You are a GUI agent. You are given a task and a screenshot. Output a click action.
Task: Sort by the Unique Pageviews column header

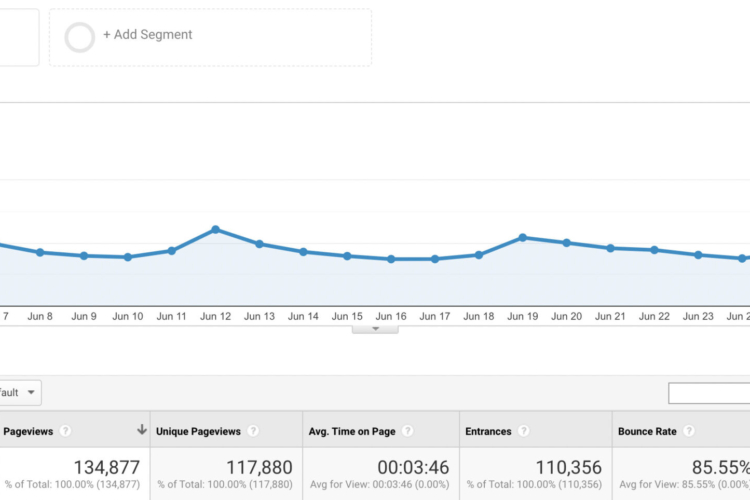click(x=198, y=431)
